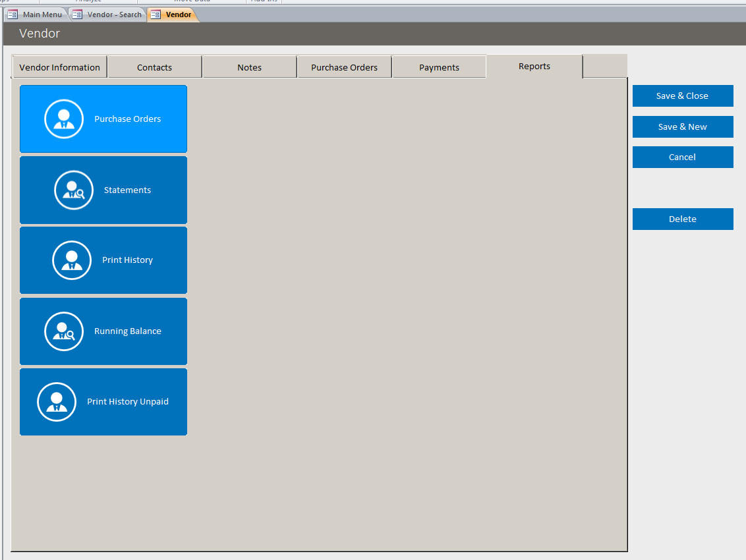Switch to the Main Menu document tab

tap(36, 14)
